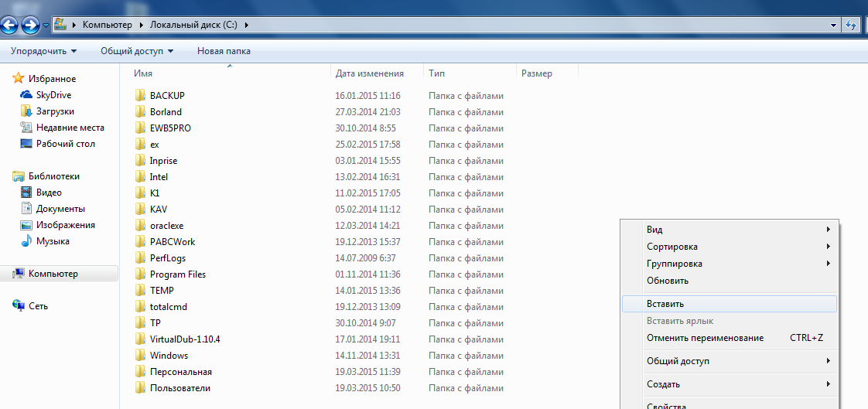Click the Загрузки folder icon in sidebar
Viewport: 868px width, 409px height.
(x=26, y=111)
